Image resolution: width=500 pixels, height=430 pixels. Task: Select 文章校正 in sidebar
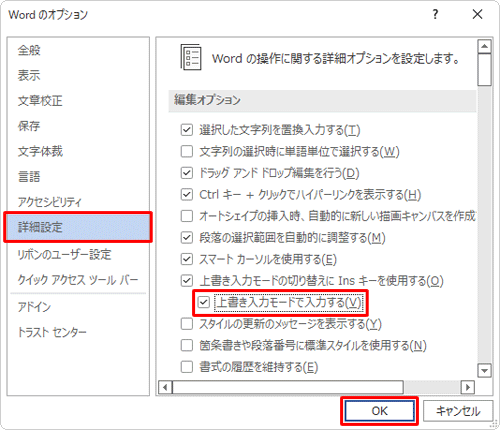coord(78,101)
